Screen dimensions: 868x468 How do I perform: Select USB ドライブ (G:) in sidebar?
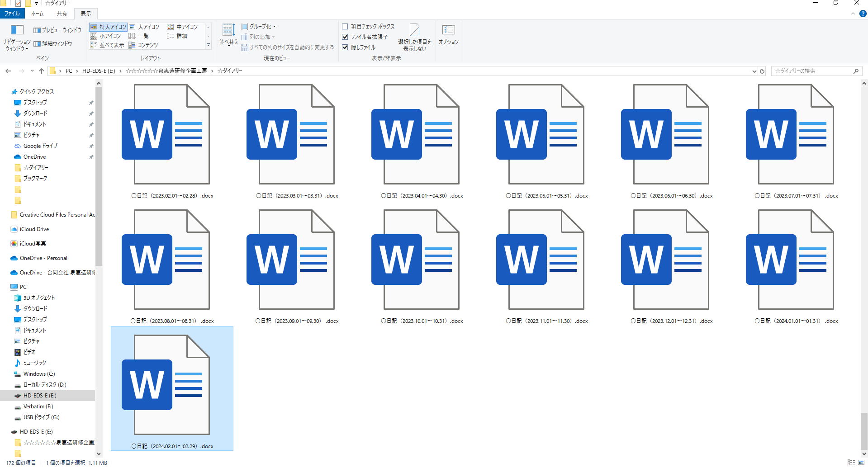click(x=41, y=417)
